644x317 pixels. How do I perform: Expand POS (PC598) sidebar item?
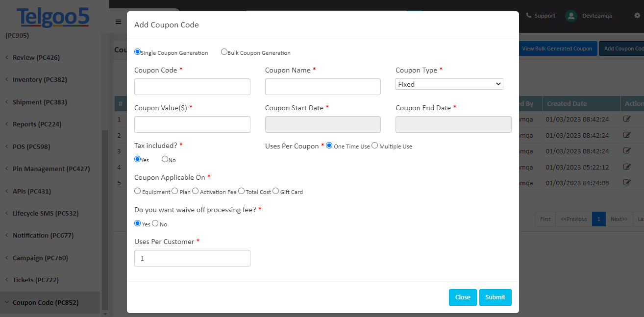[31, 146]
